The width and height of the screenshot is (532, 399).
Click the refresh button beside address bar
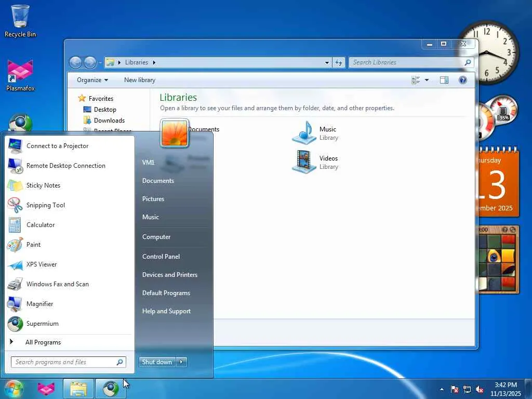pyautogui.click(x=339, y=62)
